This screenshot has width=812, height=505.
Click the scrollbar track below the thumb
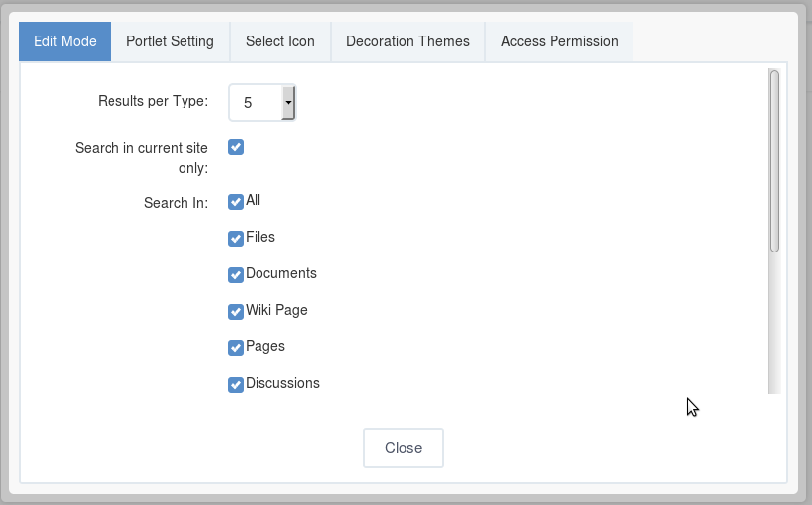point(775,324)
